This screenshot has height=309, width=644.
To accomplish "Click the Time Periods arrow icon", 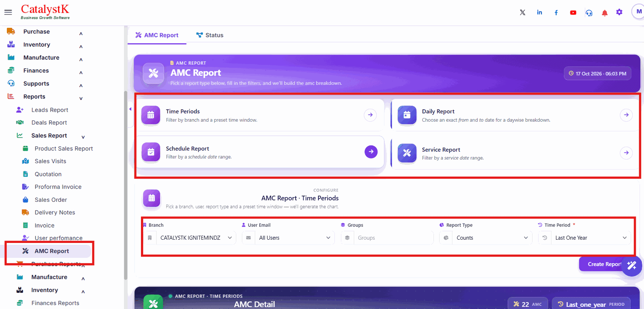I will [370, 115].
